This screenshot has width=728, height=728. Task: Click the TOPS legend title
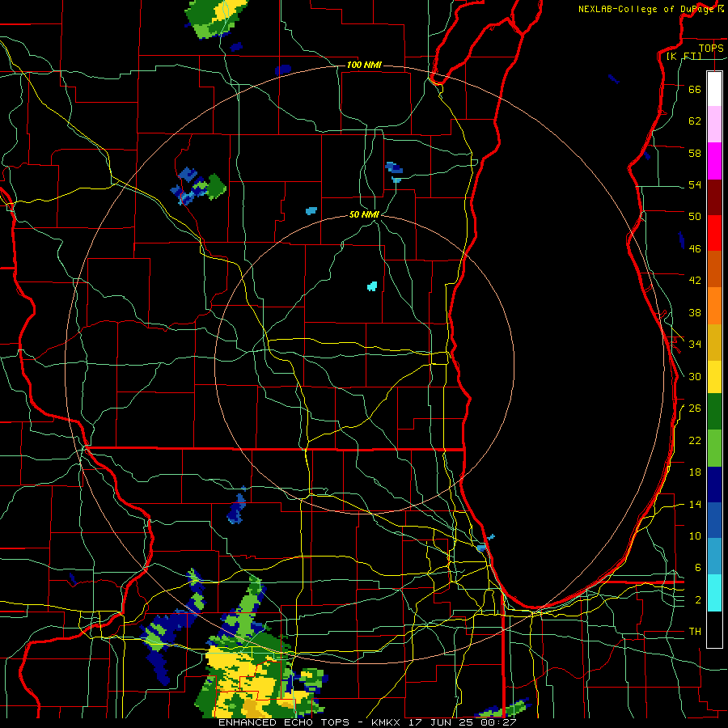click(x=711, y=48)
